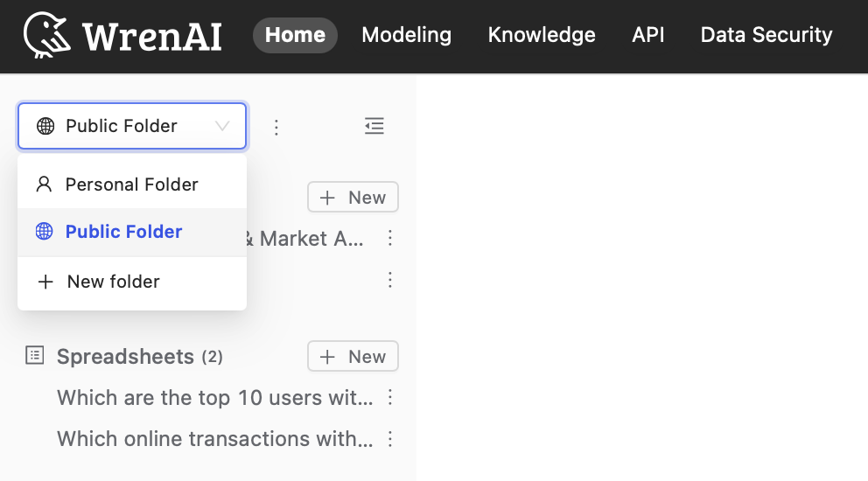This screenshot has width=868, height=481.
Task: Choose Public Folder option in list
Action: coord(123,232)
